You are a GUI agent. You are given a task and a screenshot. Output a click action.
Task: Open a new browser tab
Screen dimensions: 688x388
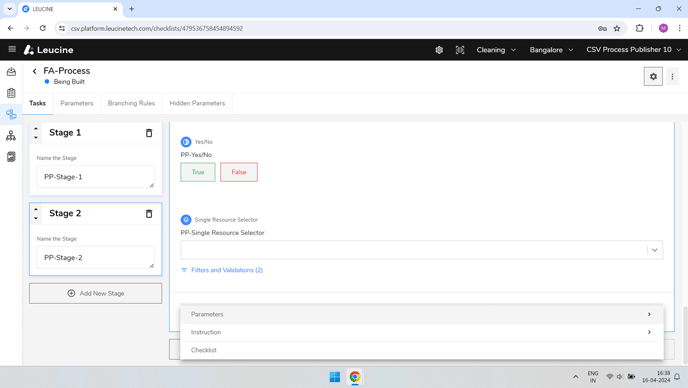click(x=131, y=9)
